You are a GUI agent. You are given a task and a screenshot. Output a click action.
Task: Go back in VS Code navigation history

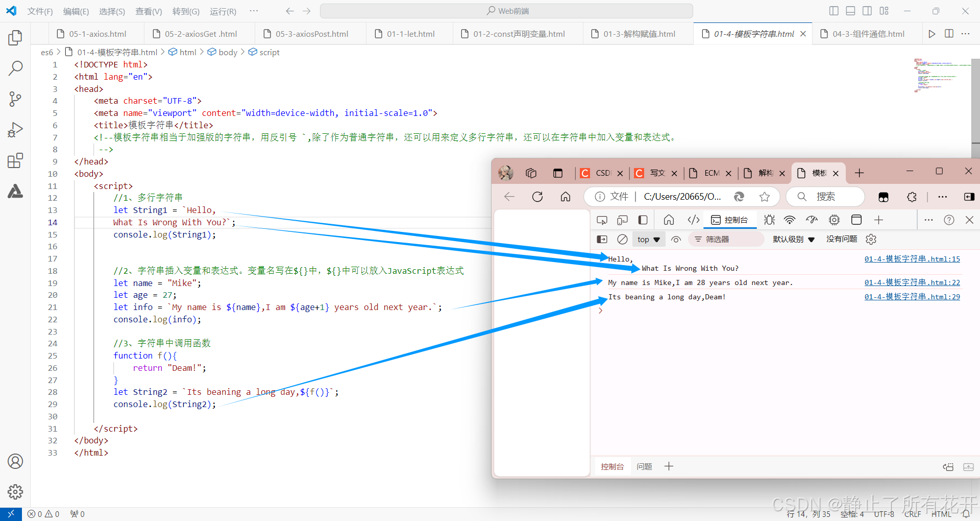[x=289, y=11]
